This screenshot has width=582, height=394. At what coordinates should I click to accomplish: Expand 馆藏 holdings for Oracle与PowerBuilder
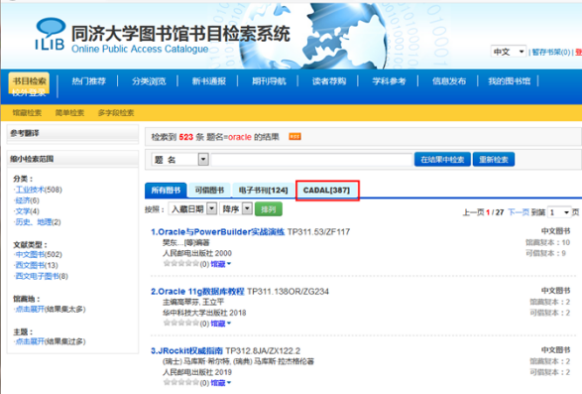point(220,264)
